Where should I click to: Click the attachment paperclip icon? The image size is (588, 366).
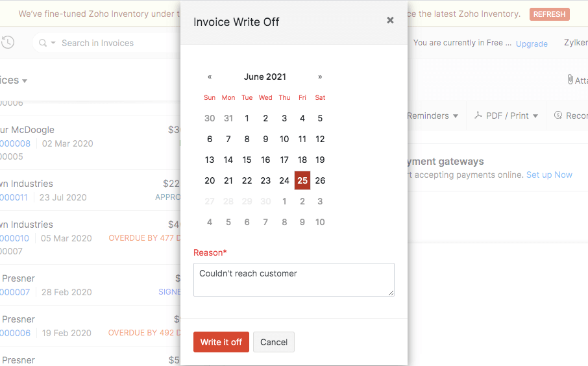pyautogui.click(x=570, y=80)
